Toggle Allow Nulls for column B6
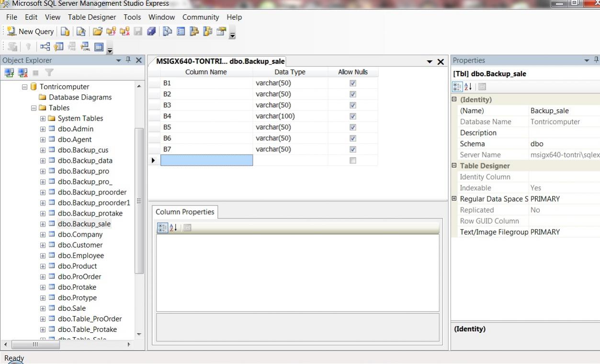This screenshot has height=364, width=600. click(353, 138)
